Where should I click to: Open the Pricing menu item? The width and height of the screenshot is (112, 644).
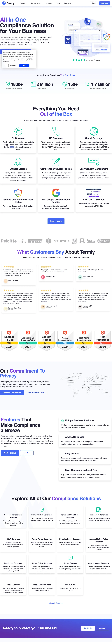(x=58, y=3)
